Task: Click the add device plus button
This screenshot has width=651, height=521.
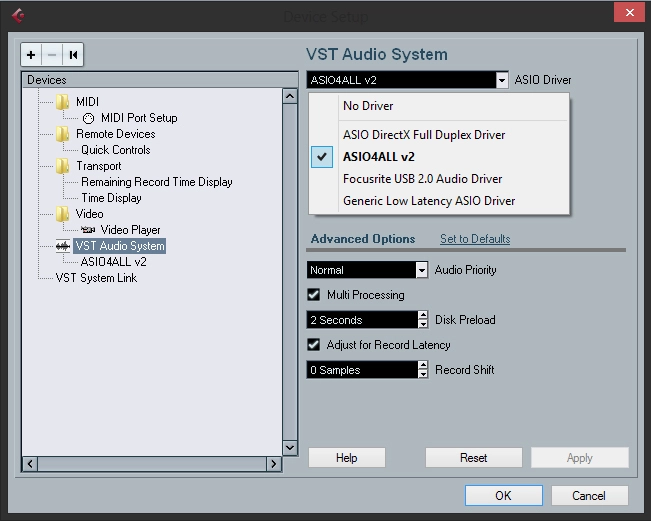Action: coord(31,55)
